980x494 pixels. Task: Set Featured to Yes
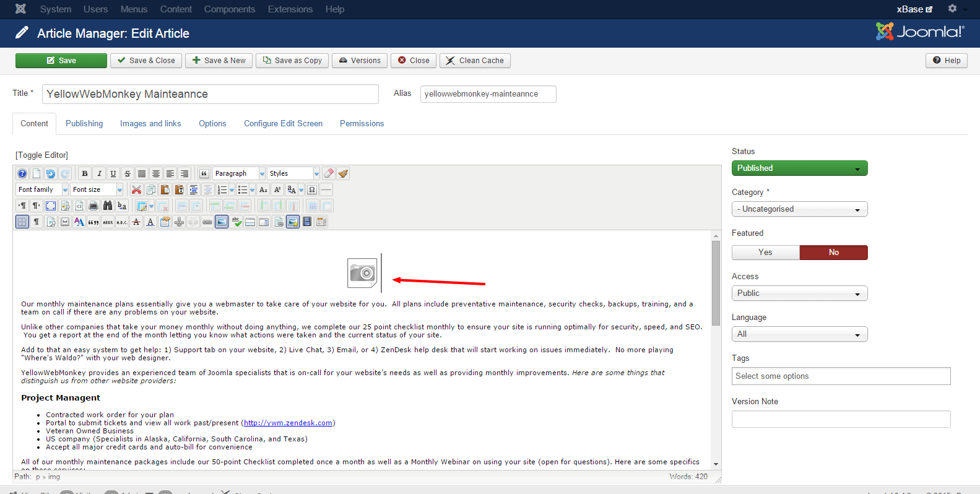pos(766,253)
